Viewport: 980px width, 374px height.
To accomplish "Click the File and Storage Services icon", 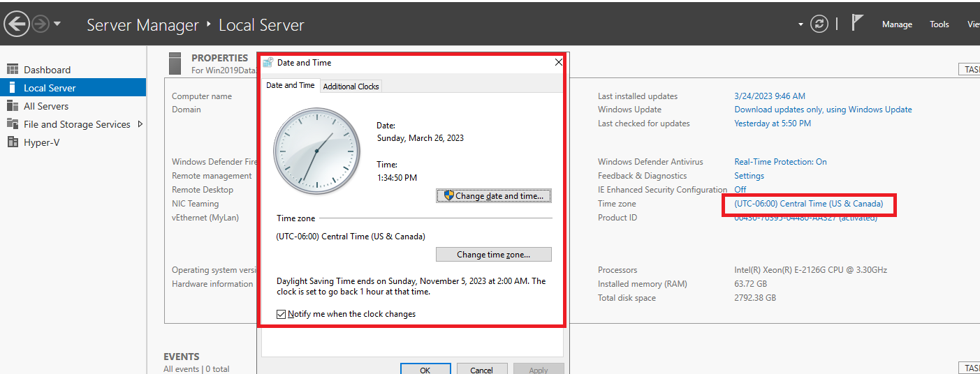I will pos(12,124).
